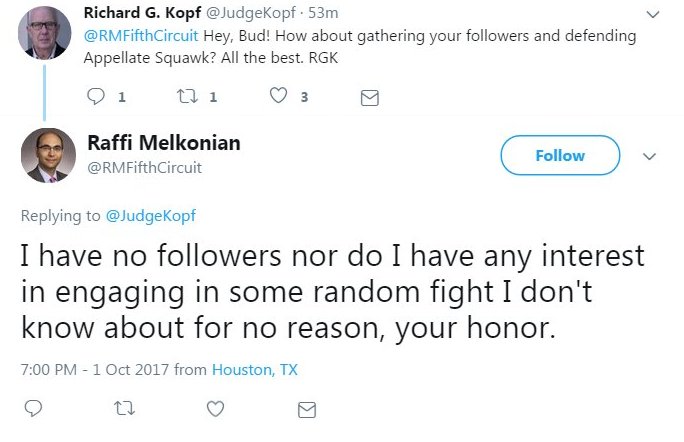View Raffi Melkonian's profile avatar
684x442 pixels.
(47, 155)
